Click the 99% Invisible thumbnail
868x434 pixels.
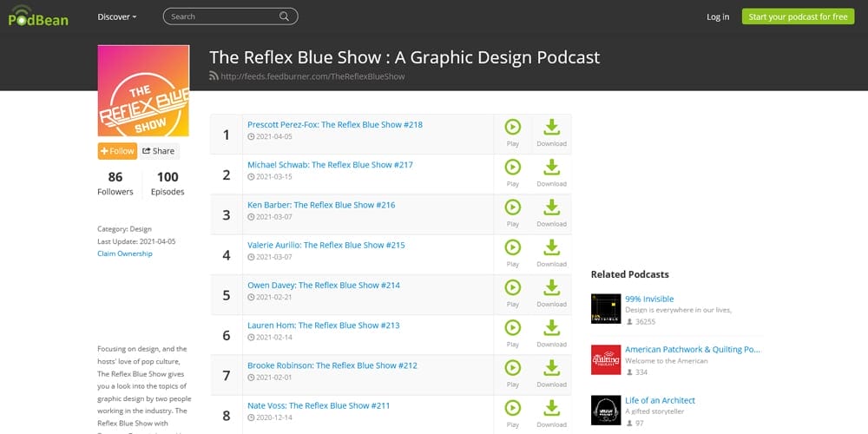pyautogui.click(x=606, y=309)
